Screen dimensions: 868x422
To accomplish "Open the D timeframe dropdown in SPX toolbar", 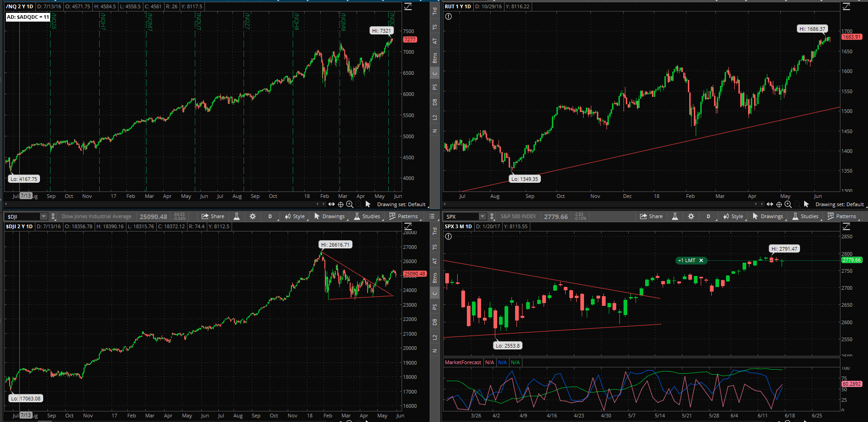I will pos(709,216).
